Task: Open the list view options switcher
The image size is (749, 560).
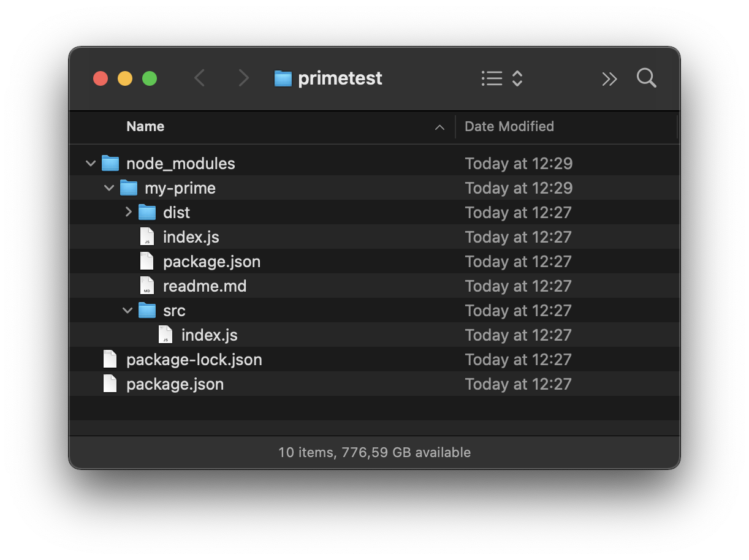Action: [x=501, y=78]
